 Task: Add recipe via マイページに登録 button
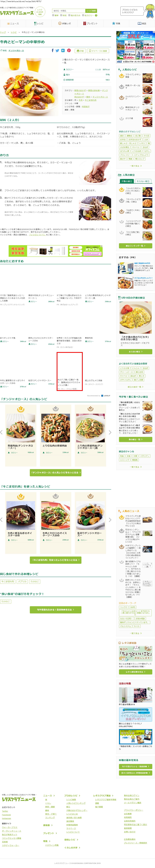98,51
